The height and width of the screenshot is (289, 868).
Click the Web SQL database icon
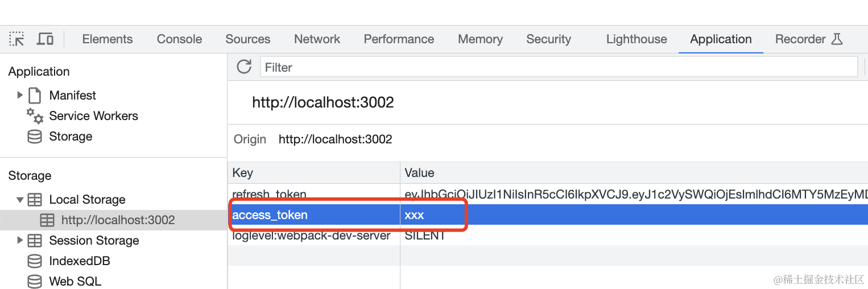pos(35,281)
